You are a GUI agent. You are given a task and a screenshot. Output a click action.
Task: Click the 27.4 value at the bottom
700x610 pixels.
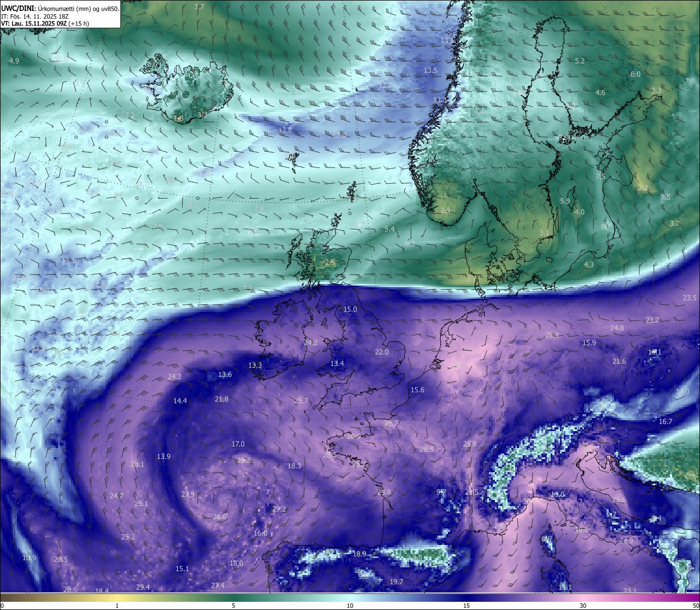(x=218, y=585)
